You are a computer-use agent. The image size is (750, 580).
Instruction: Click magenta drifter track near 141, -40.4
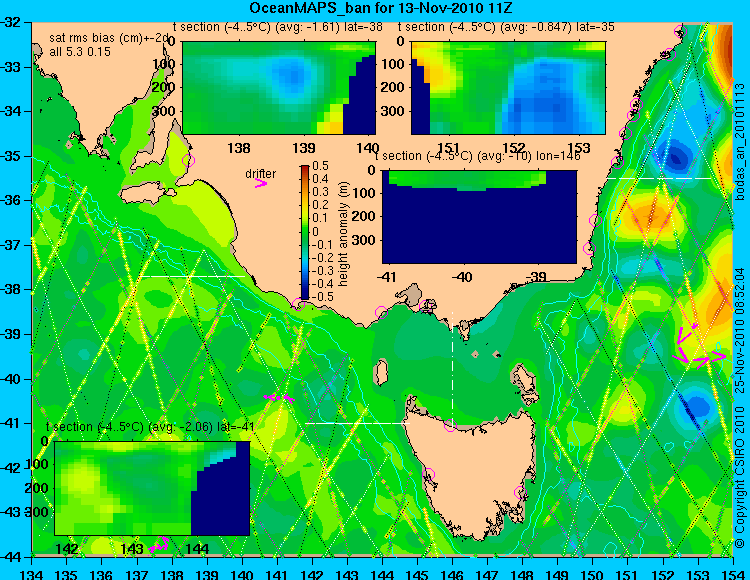[x=279, y=397]
